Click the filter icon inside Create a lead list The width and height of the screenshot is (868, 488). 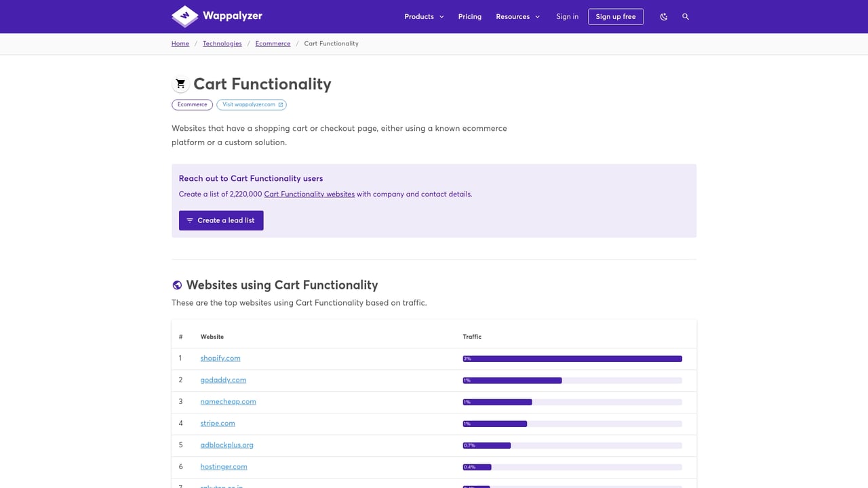tap(190, 220)
